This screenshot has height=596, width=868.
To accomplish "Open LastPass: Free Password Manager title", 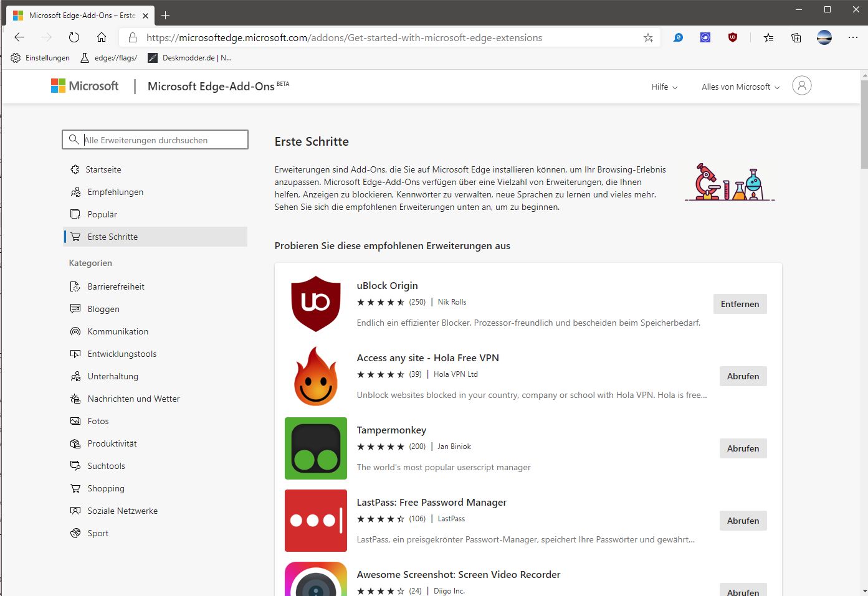I will tap(431, 502).
